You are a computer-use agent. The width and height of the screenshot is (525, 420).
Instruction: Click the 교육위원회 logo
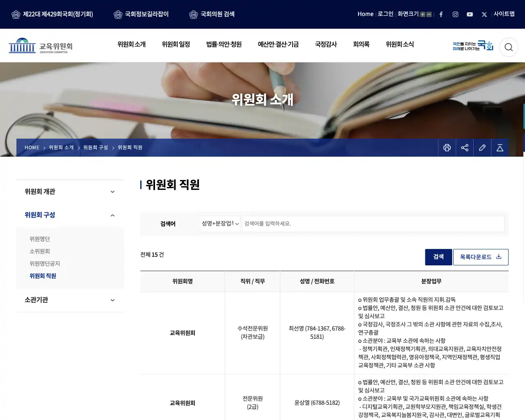41,46
